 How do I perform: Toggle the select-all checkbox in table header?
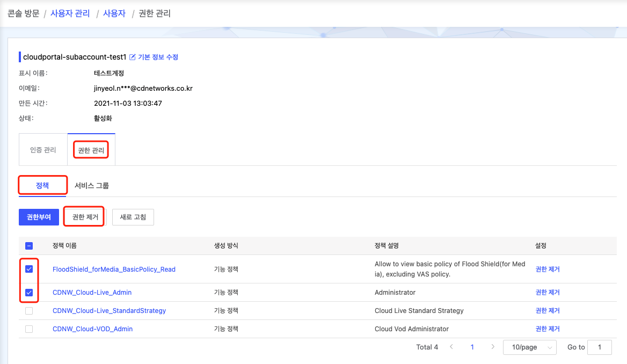29,246
